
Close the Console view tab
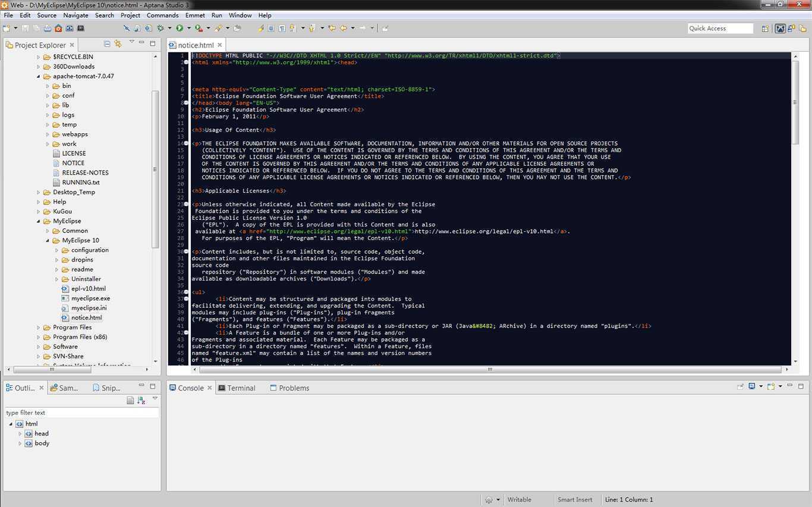tap(209, 388)
